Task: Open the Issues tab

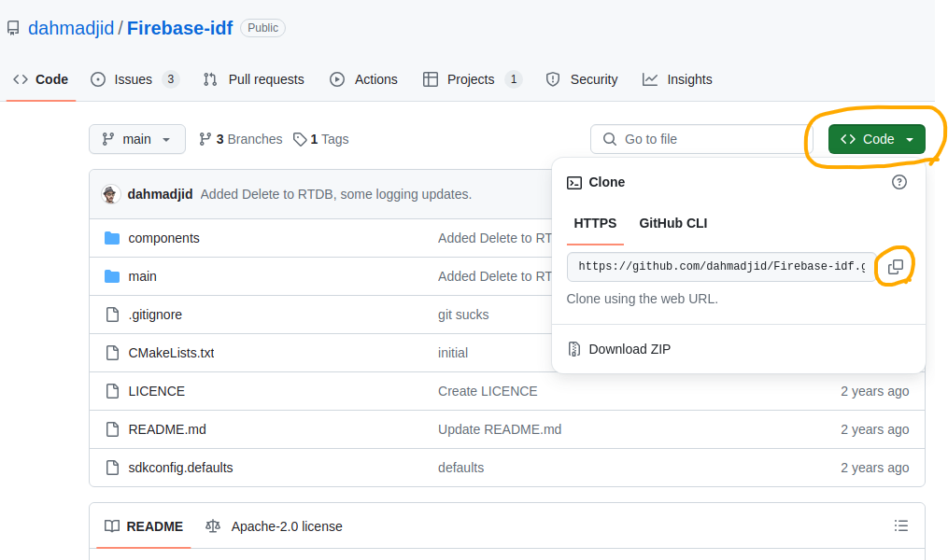Action: pos(134,79)
